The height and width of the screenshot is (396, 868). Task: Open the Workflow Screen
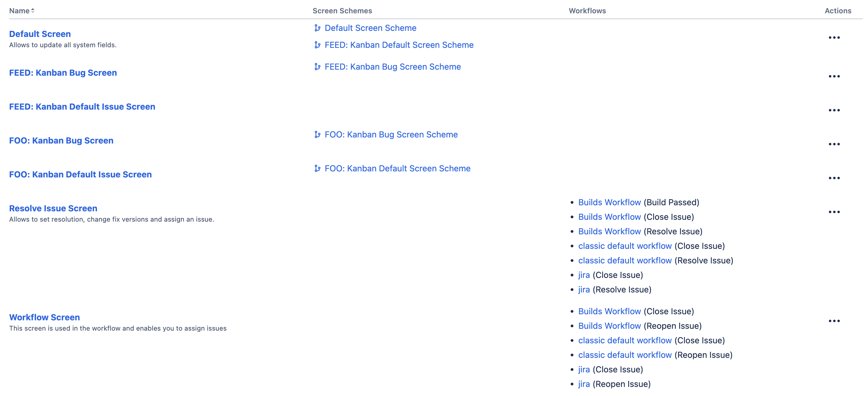pos(44,317)
